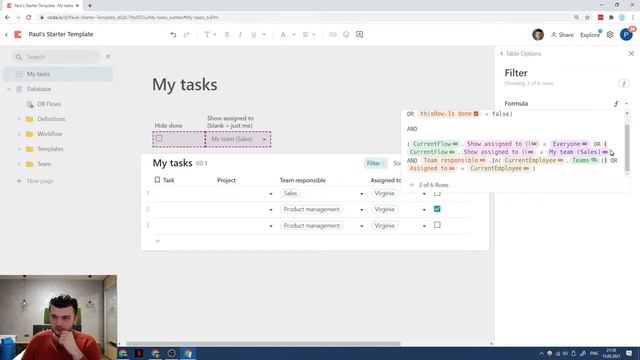Expand the Team folder
Screen dimensions: 640x360
click(x=19, y=164)
